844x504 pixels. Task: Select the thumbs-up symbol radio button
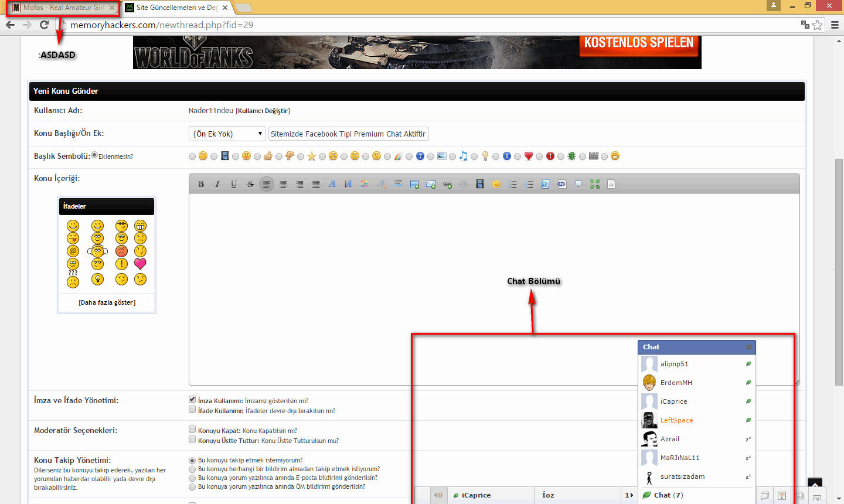257,156
